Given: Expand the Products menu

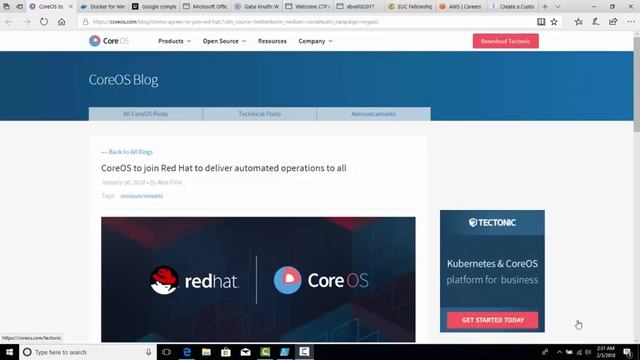Looking at the screenshot, I should (x=174, y=41).
